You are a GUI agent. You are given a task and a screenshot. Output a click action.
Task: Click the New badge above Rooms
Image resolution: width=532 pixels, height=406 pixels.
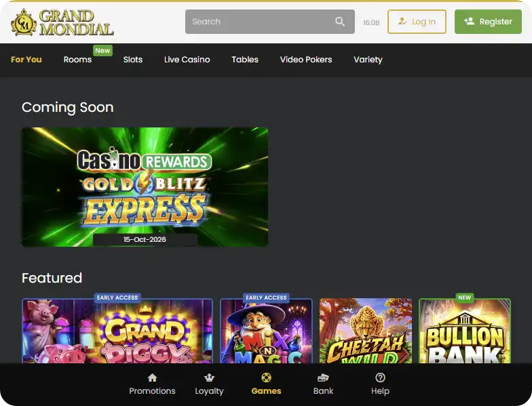pyautogui.click(x=102, y=50)
